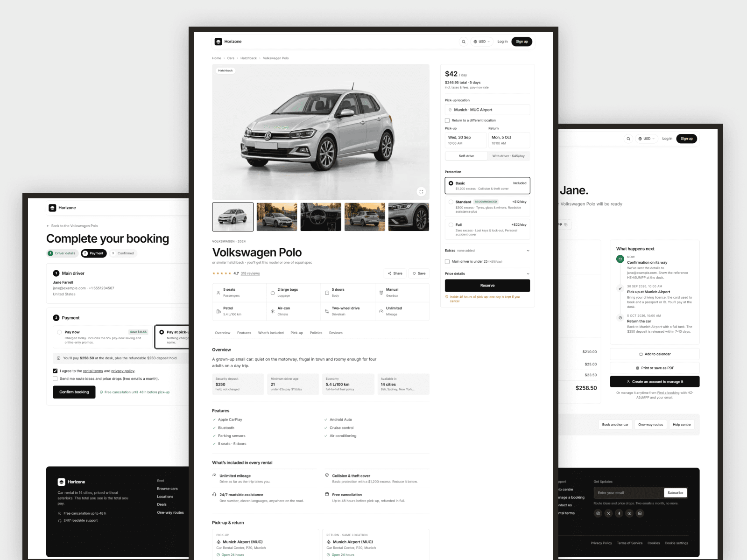The image size is (747, 560).
Task: Select the Standard protection radio button
Action: [x=451, y=202]
